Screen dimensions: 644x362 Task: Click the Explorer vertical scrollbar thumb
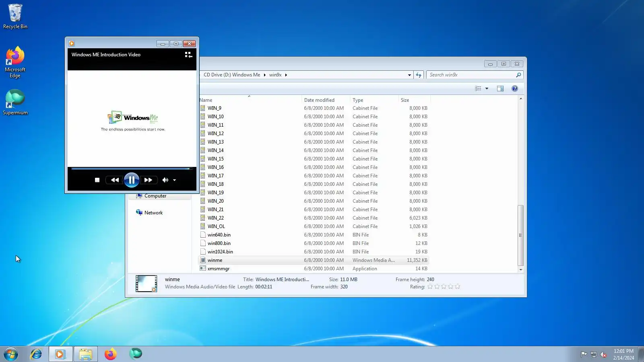520,235
